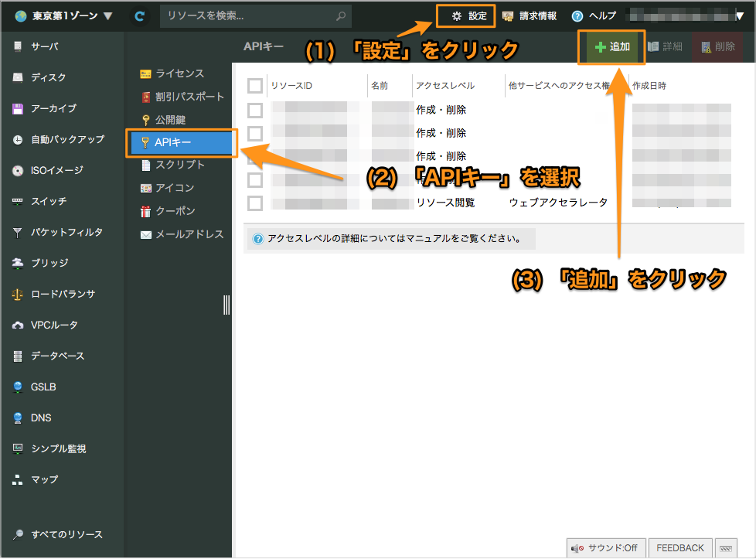
Task: Click the ライセンス card icon
Action: tap(145, 73)
